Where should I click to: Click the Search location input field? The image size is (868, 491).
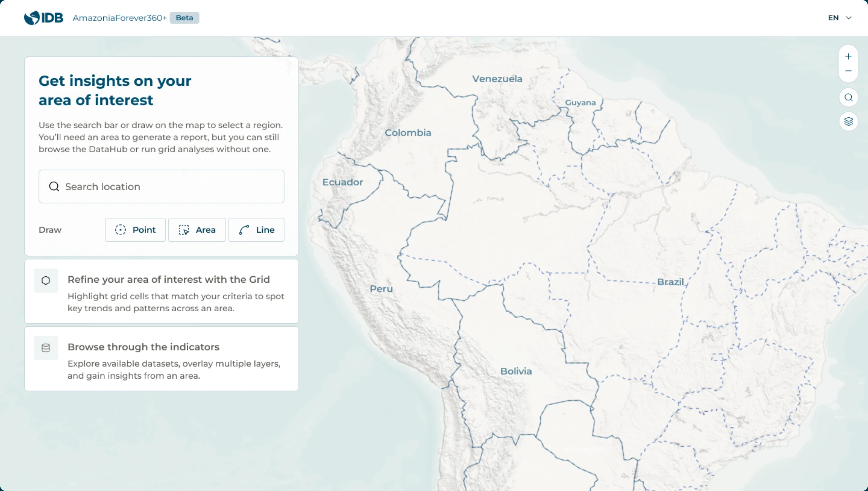coord(161,186)
